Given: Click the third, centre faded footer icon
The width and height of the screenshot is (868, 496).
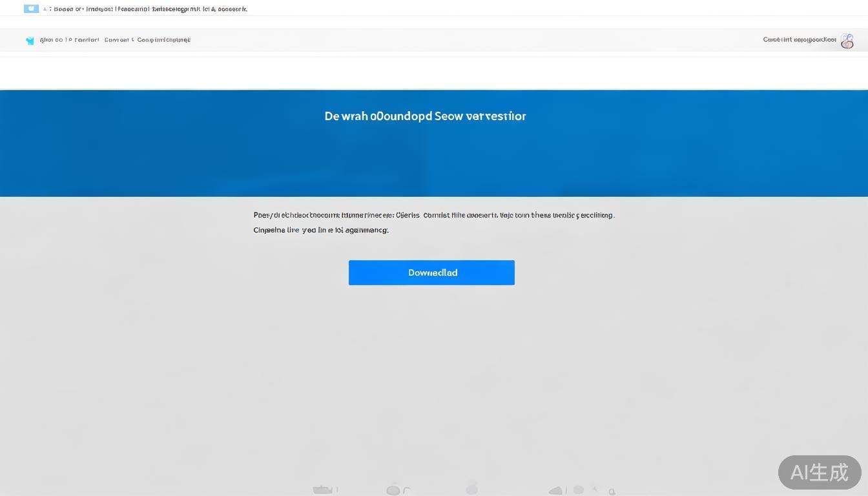Looking at the screenshot, I should 472,488.
